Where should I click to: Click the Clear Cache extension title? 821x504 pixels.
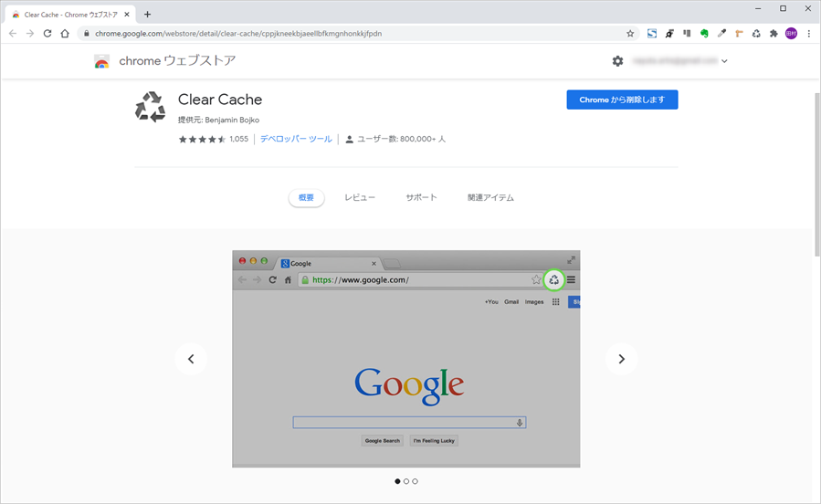(x=220, y=100)
